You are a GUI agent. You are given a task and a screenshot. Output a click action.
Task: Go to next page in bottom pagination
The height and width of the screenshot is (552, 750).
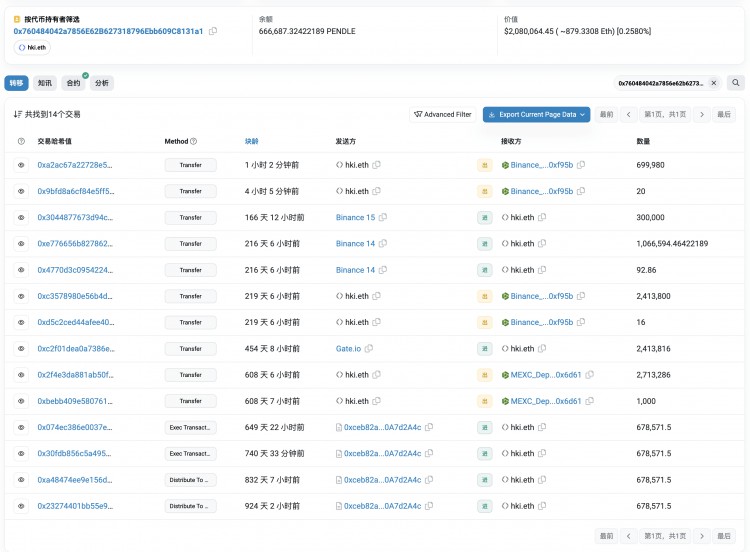(702, 536)
